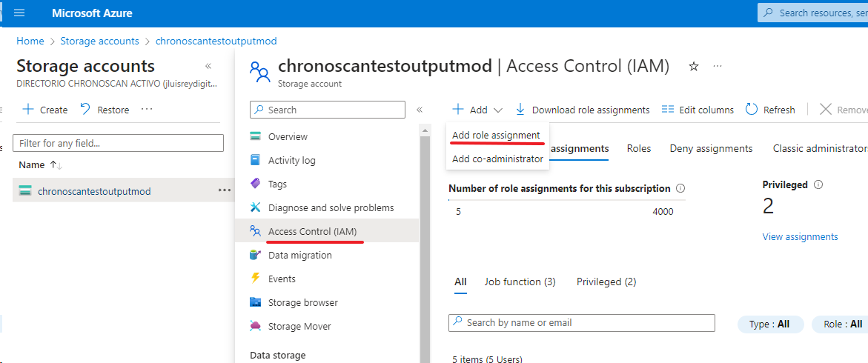Collapse the resource menu with chevrons
Screen dimensions: 868x363
click(420, 110)
